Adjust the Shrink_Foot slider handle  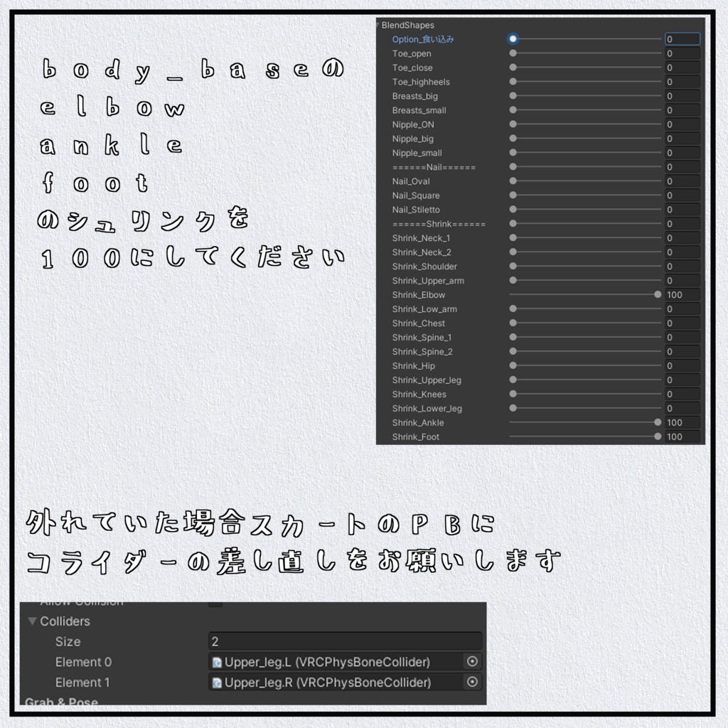click(x=658, y=437)
